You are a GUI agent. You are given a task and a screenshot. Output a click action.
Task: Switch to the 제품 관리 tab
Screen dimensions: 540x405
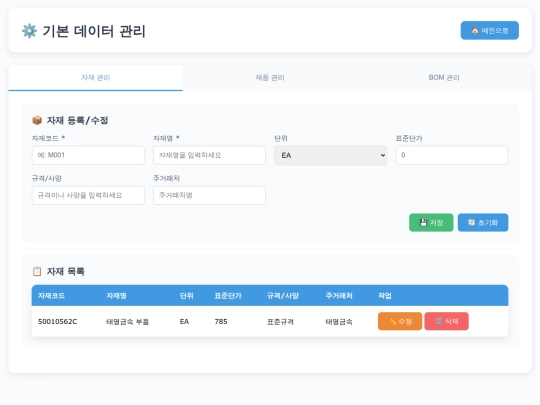270,78
